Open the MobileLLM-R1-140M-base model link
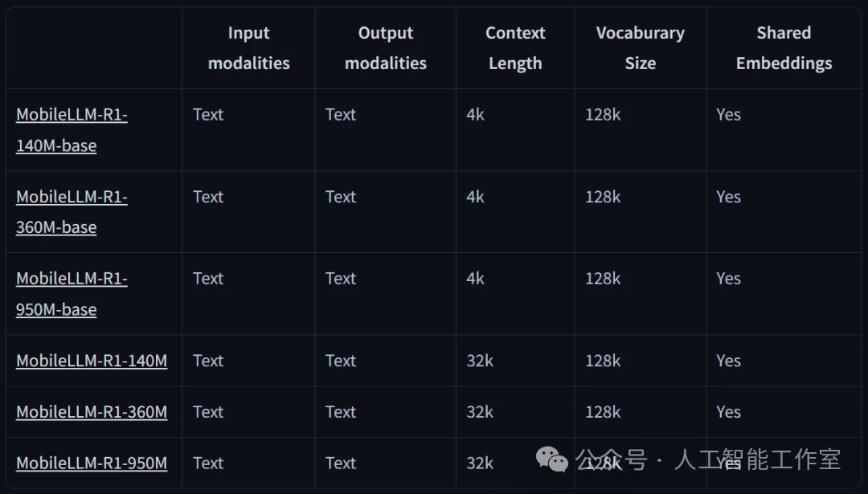The width and height of the screenshot is (868, 494). click(x=72, y=129)
